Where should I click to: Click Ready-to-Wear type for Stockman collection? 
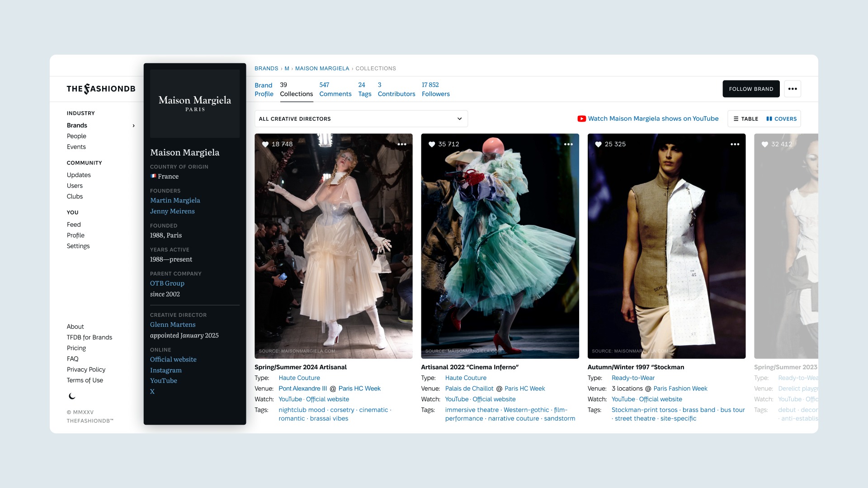pos(633,378)
